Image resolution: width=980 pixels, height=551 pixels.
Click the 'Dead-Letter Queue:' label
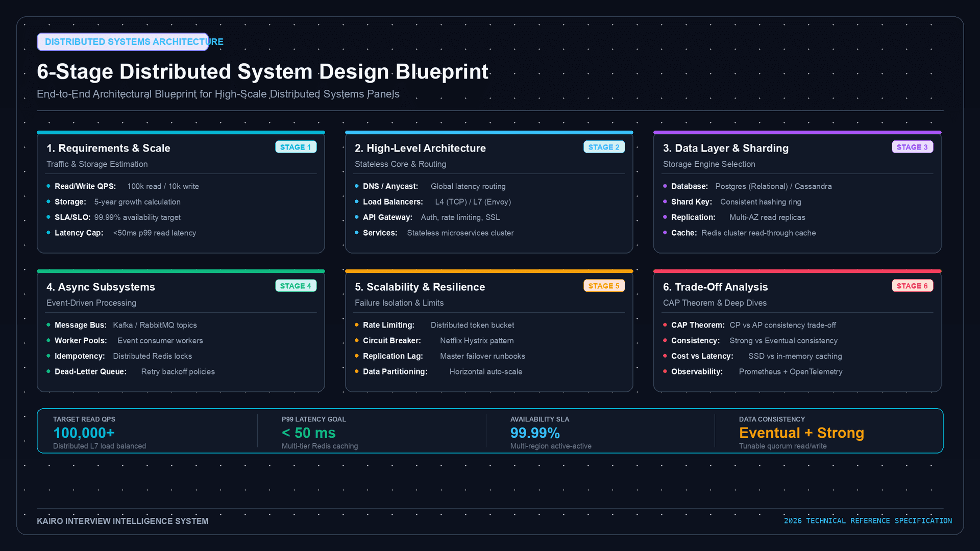click(90, 372)
